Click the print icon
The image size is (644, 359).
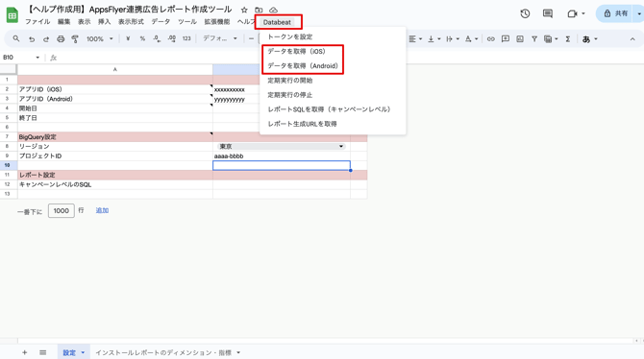[x=61, y=39]
